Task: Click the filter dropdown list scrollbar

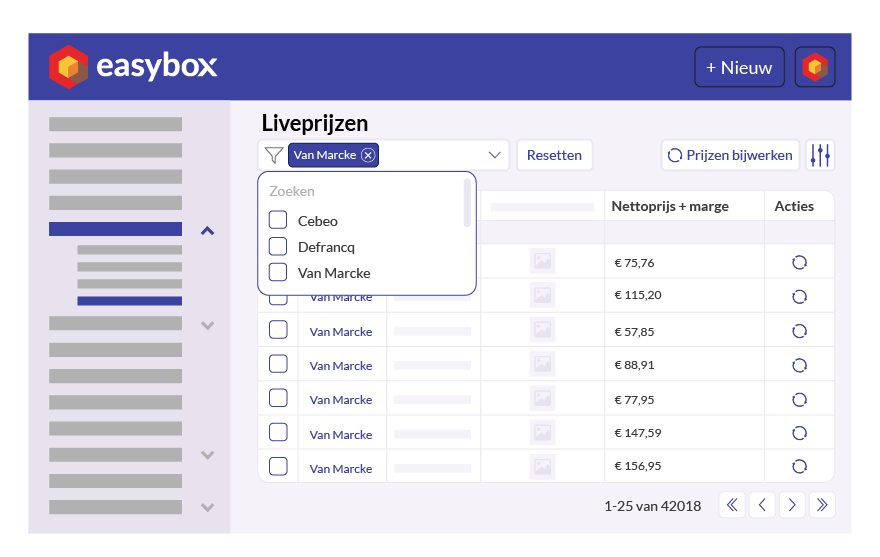Action: [467, 203]
